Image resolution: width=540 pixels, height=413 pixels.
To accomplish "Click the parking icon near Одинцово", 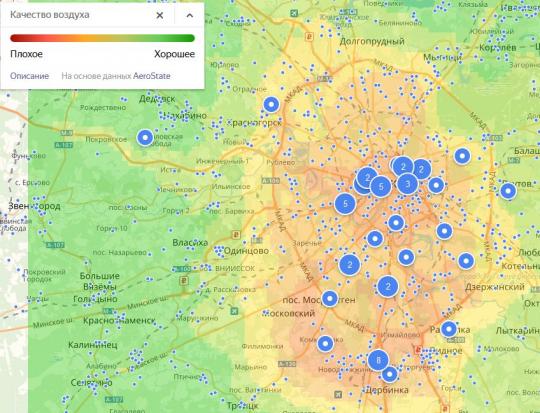I will pos(236,235).
